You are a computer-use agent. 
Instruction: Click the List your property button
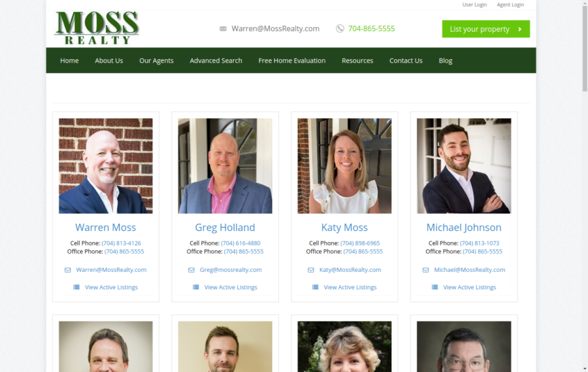(x=486, y=29)
